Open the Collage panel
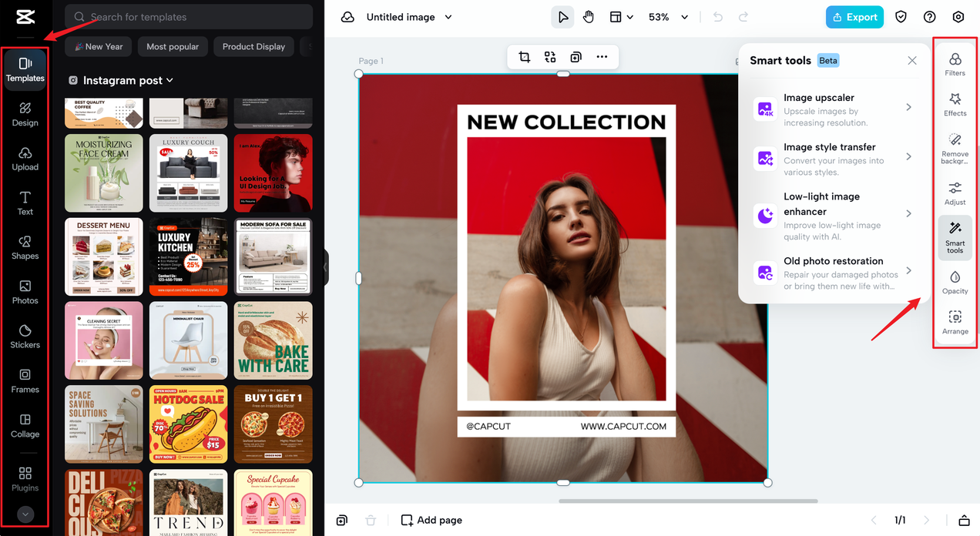This screenshot has width=980, height=536. (x=25, y=425)
